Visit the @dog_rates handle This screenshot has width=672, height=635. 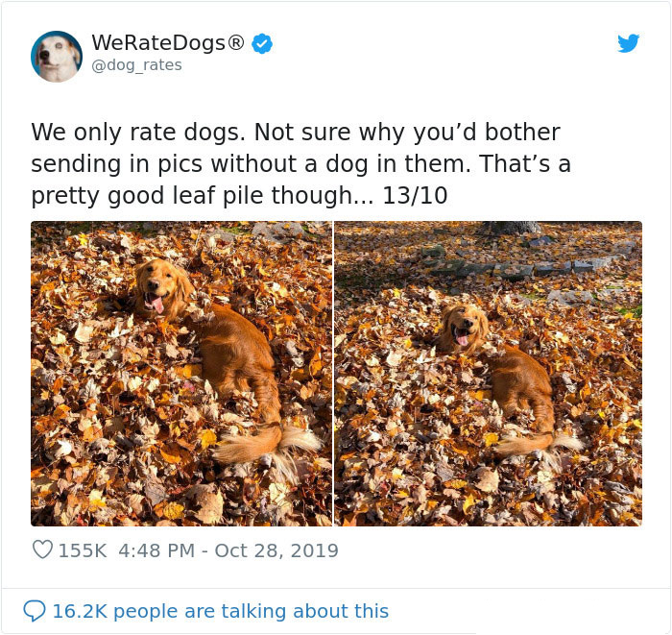tap(136, 65)
